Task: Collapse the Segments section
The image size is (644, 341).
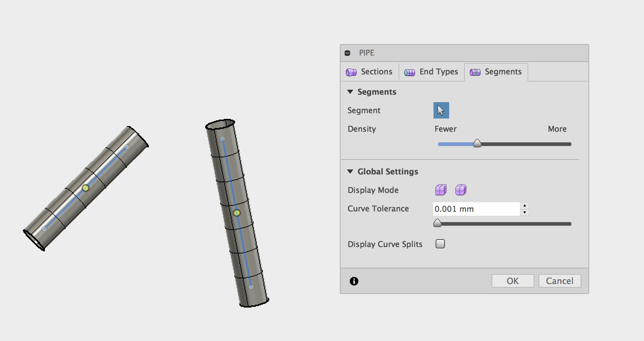Action: point(349,91)
